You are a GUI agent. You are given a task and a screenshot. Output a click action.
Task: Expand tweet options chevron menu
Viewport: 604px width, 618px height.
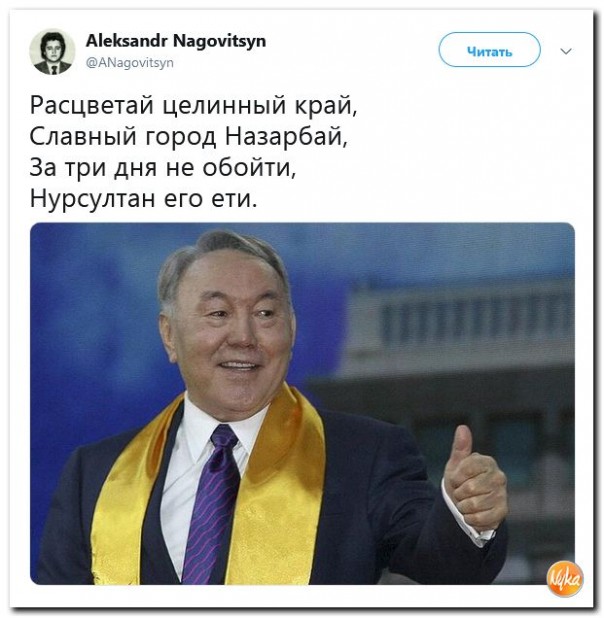[566, 51]
